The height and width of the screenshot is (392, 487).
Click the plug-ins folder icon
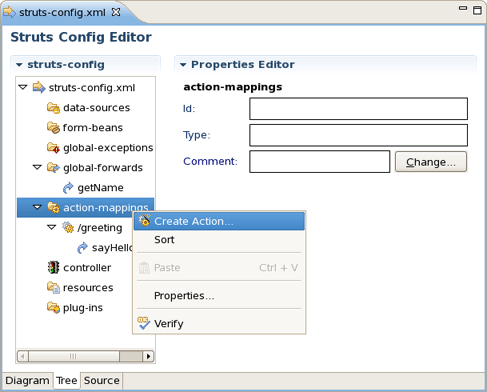[x=53, y=307]
